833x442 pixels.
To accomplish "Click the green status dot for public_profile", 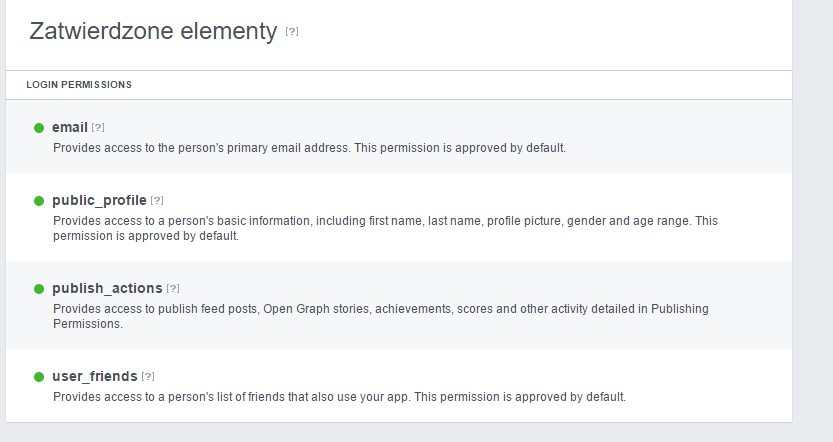I will coord(39,201).
